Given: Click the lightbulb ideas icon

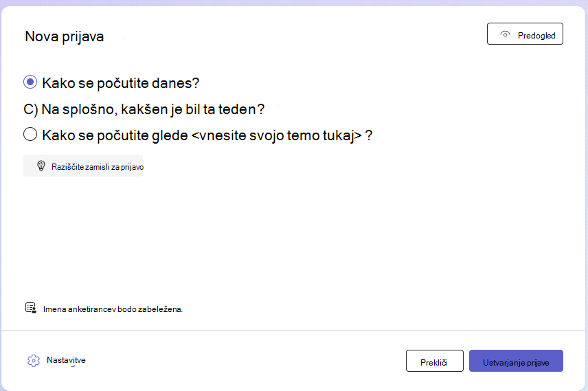Looking at the screenshot, I should (x=41, y=166).
